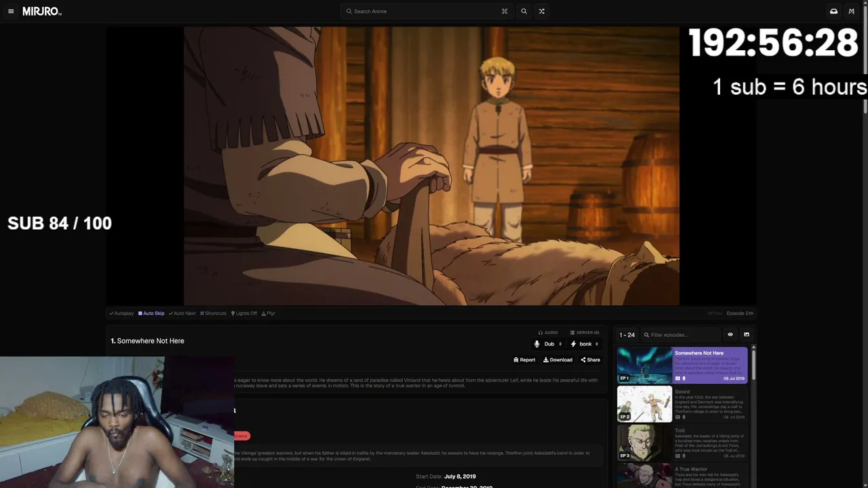Go to the MIRURO home logo

coord(42,12)
